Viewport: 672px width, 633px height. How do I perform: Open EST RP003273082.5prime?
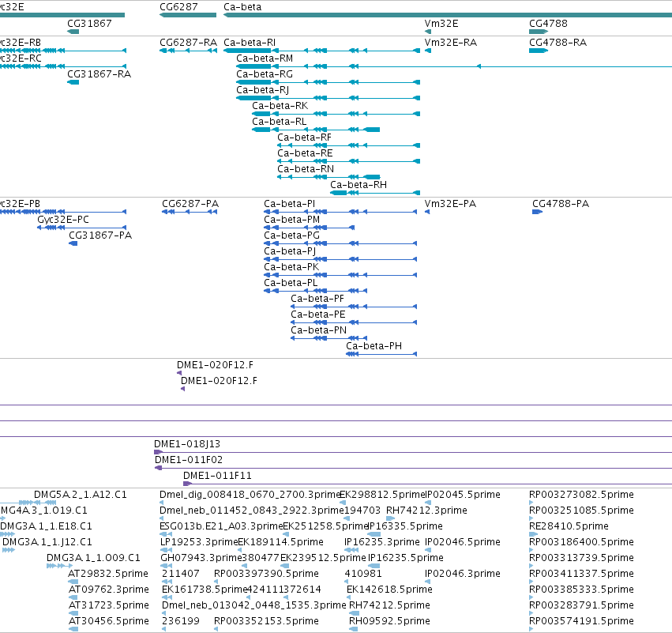click(581, 495)
